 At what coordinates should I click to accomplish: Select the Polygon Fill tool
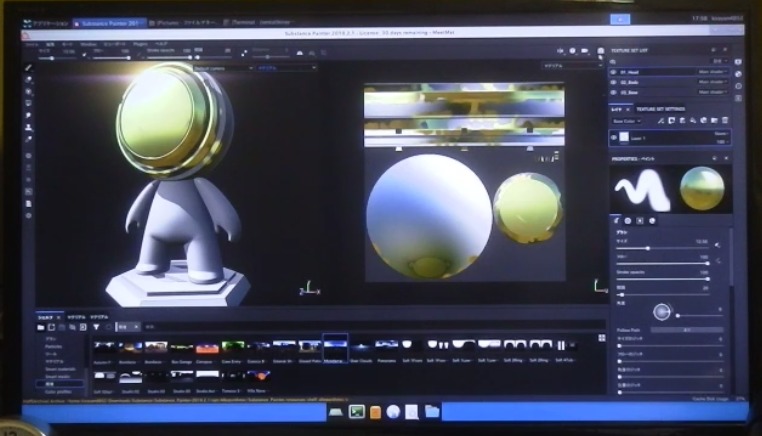pyautogui.click(x=29, y=103)
